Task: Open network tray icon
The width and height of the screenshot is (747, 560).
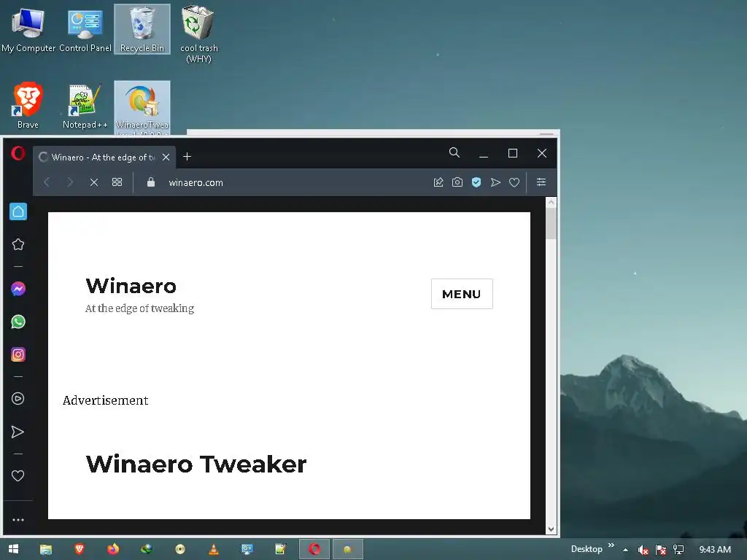Action: pyautogui.click(x=678, y=550)
